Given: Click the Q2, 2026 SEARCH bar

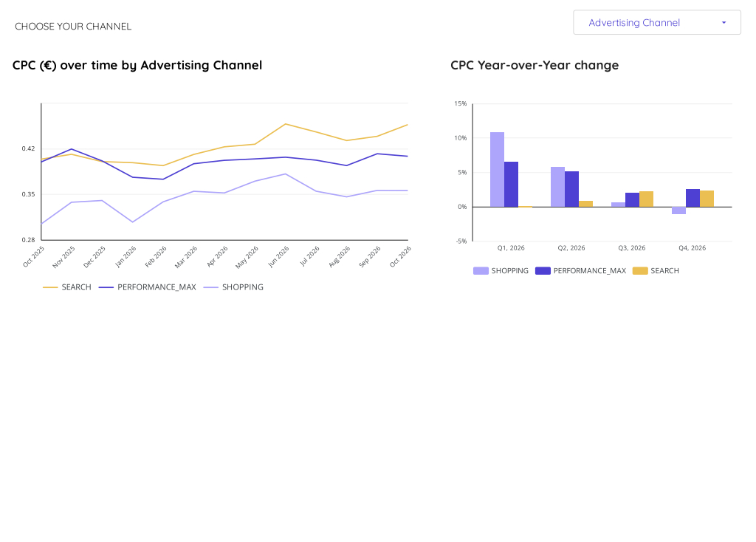Looking at the screenshot, I should tap(585, 204).
